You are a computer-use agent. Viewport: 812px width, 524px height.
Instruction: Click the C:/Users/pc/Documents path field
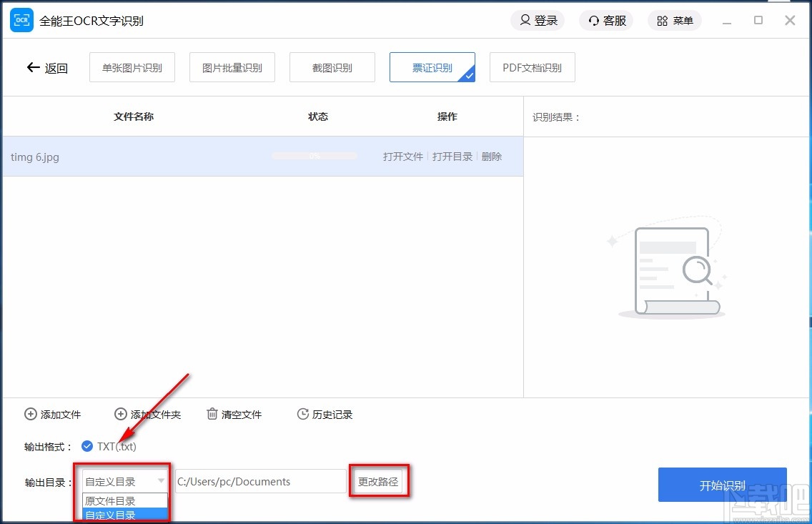coord(259,481)
